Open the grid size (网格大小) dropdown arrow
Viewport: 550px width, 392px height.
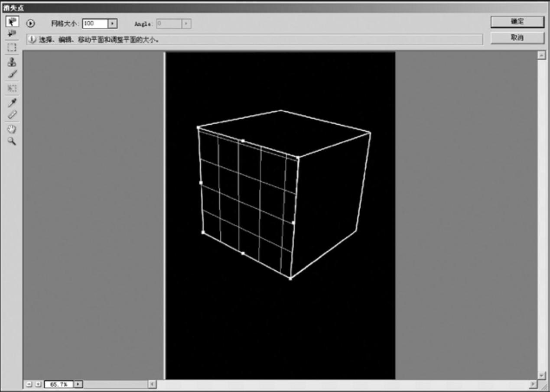tap(113, 23)
